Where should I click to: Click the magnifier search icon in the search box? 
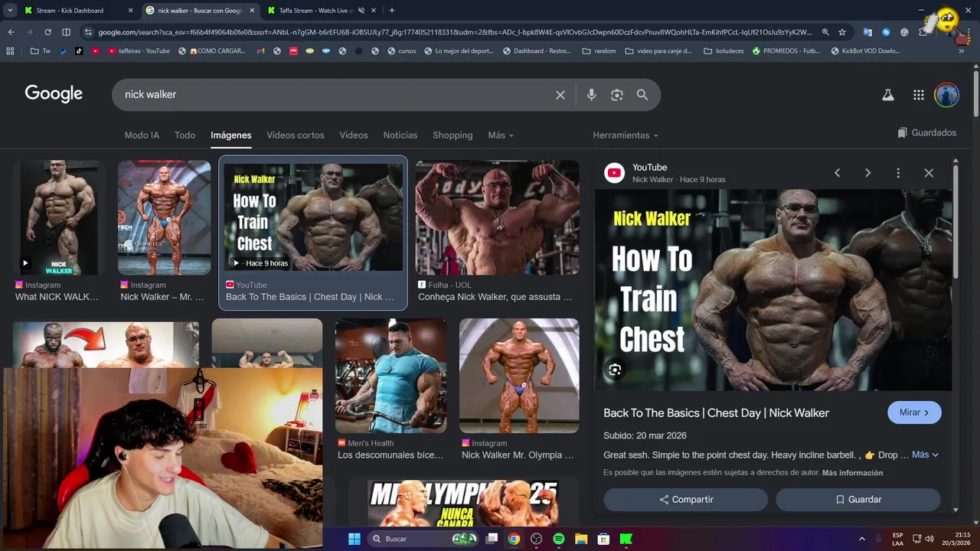pos(642,95)
